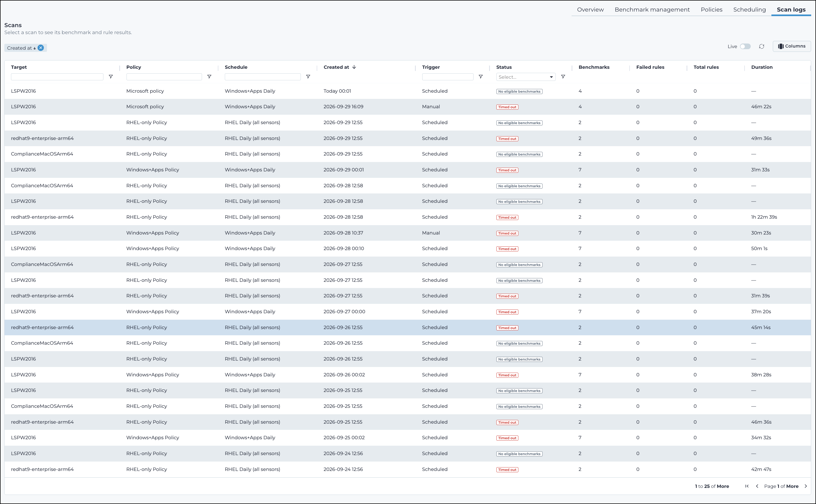Sort by Total rules column header
Image resolution: width=816 pixels, height=504 pixels.
coord(706,67)
